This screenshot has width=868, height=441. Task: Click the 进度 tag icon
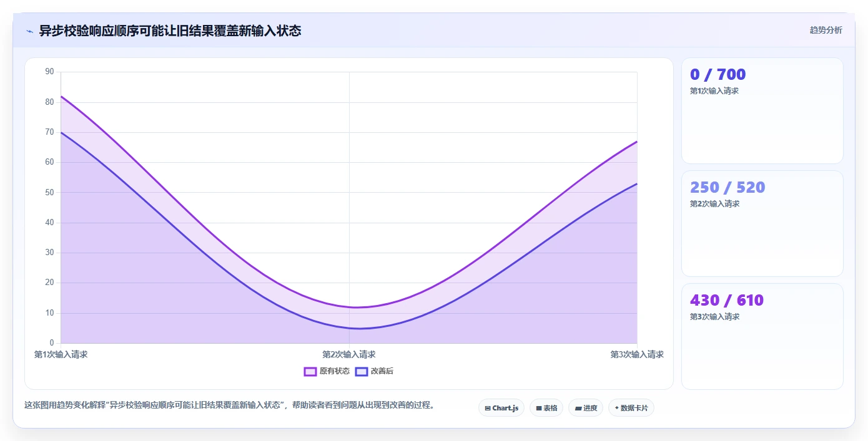tap(578, 409)
